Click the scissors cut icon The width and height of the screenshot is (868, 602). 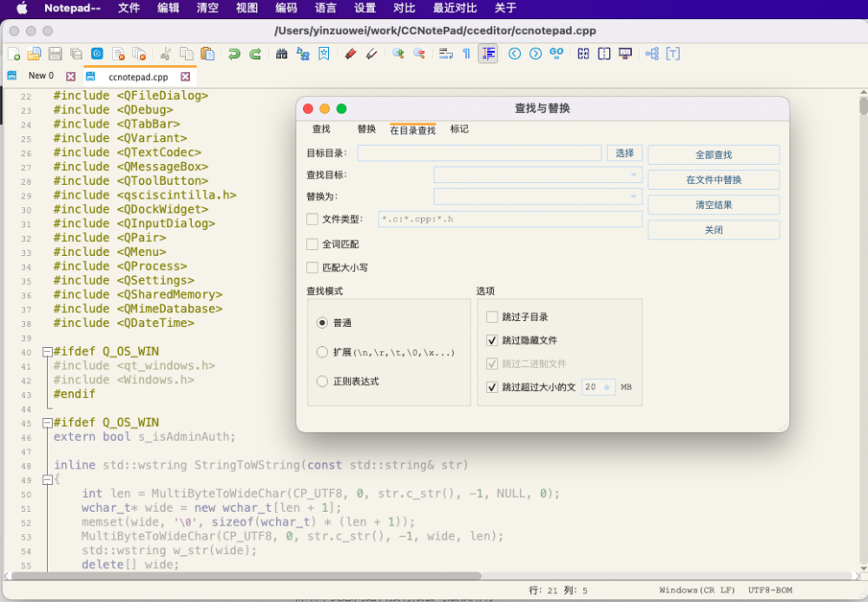[x=165, y=54]
